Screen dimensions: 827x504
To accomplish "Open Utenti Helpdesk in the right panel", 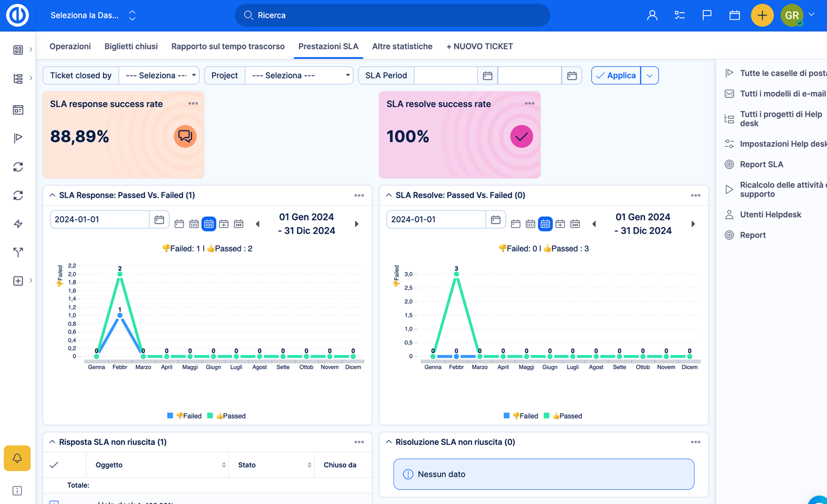I will click(769, 214).
